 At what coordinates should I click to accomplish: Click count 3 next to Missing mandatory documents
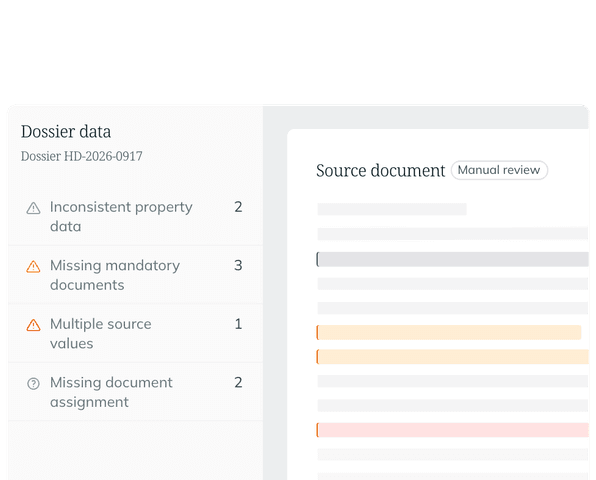pos(238,265)
